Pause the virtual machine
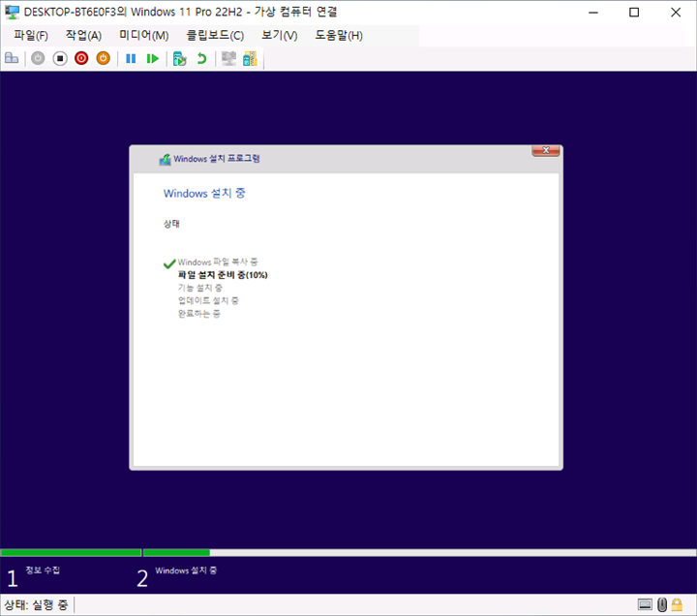697x616 pixels. (131, 58)
